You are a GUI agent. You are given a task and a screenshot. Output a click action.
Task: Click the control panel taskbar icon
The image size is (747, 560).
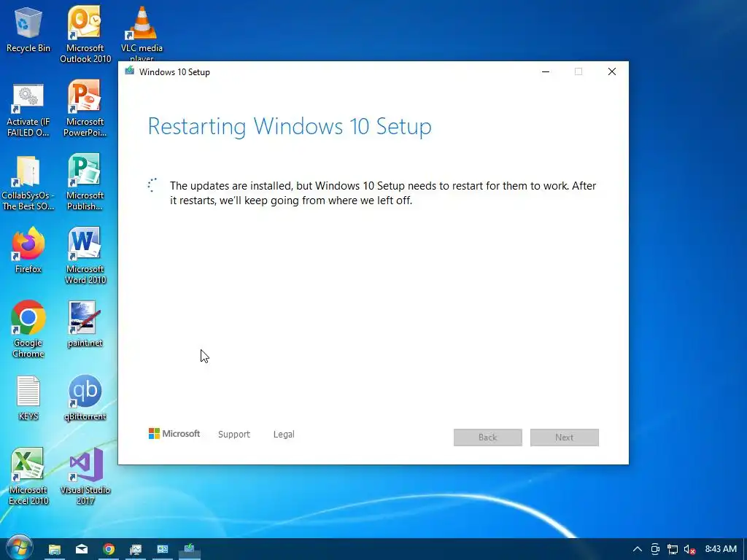pyautogui.click(x=163, y=549)
